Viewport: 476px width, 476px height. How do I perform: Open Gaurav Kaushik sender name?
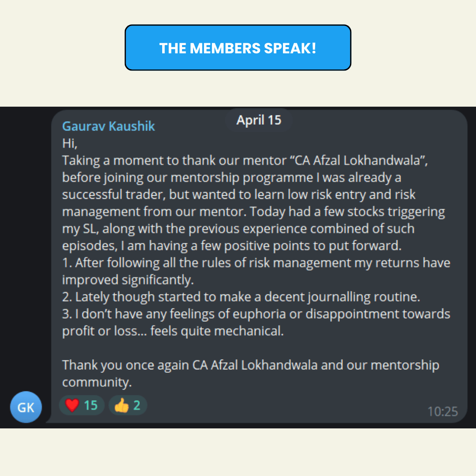point(108,126)
